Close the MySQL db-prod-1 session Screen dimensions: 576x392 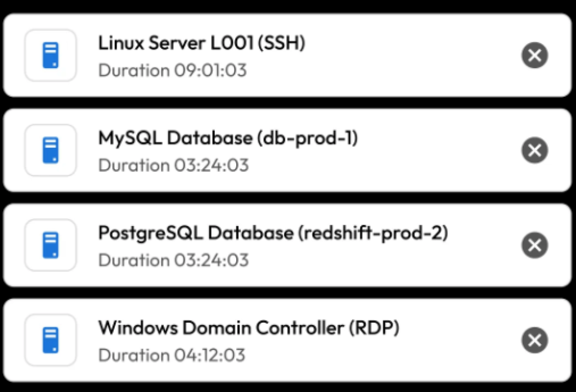point(534,150)
